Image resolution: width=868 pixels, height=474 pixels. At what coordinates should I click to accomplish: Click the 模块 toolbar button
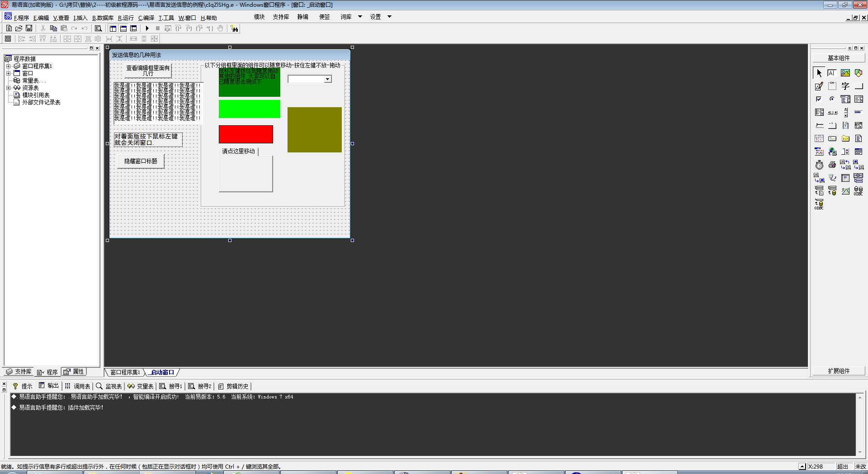[x=259, y=17]
